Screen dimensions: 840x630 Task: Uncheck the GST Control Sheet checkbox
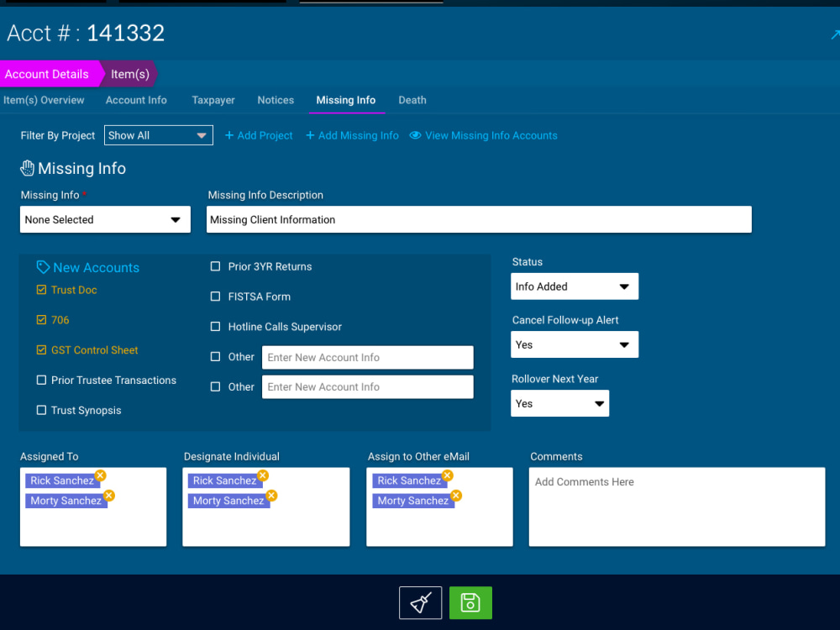(x=41, y=349)
